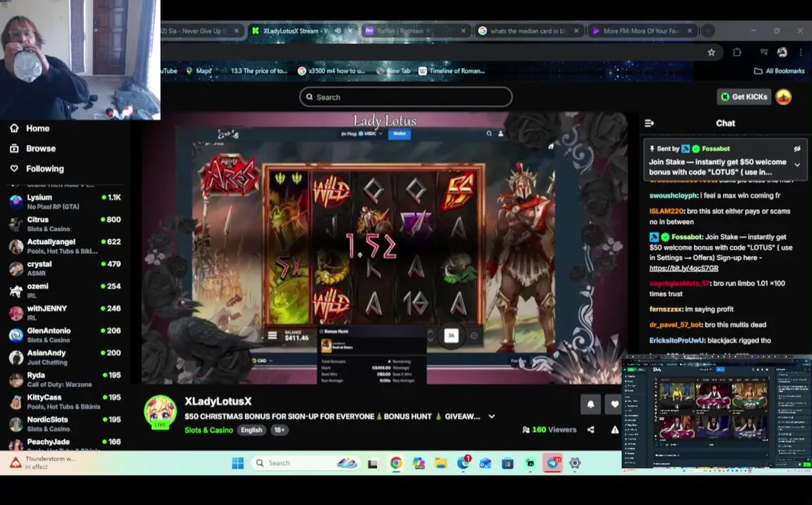Screen dimensions: 812x505
Task: Focus the Kick search field
Action: [406, 97]
